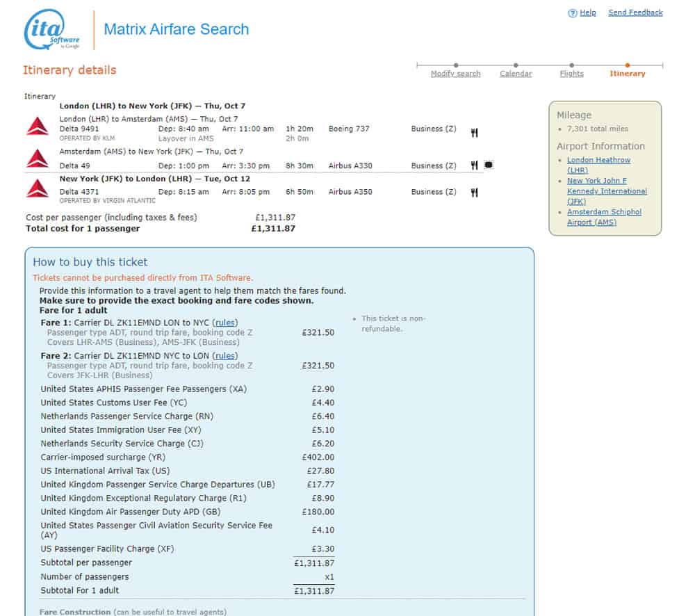Click the 7,301 total miles text
Image resolution: width=695 pixels, height=616 pixels.
click(598, 129)
